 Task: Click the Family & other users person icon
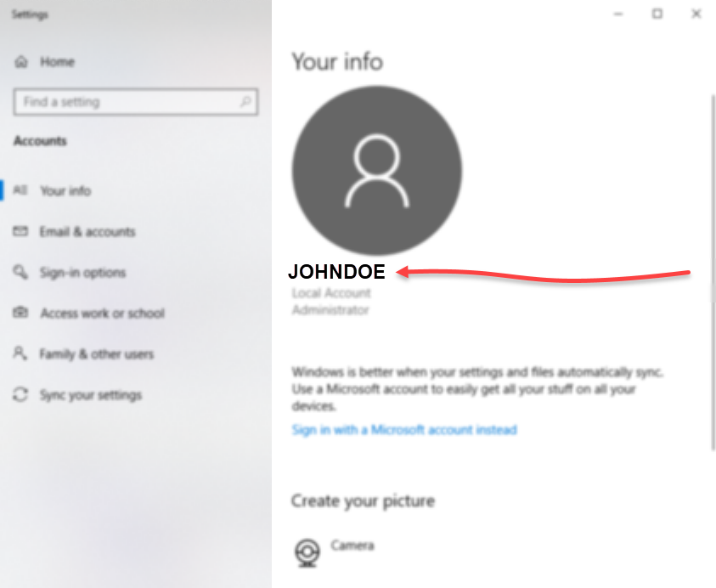point(20,353)
